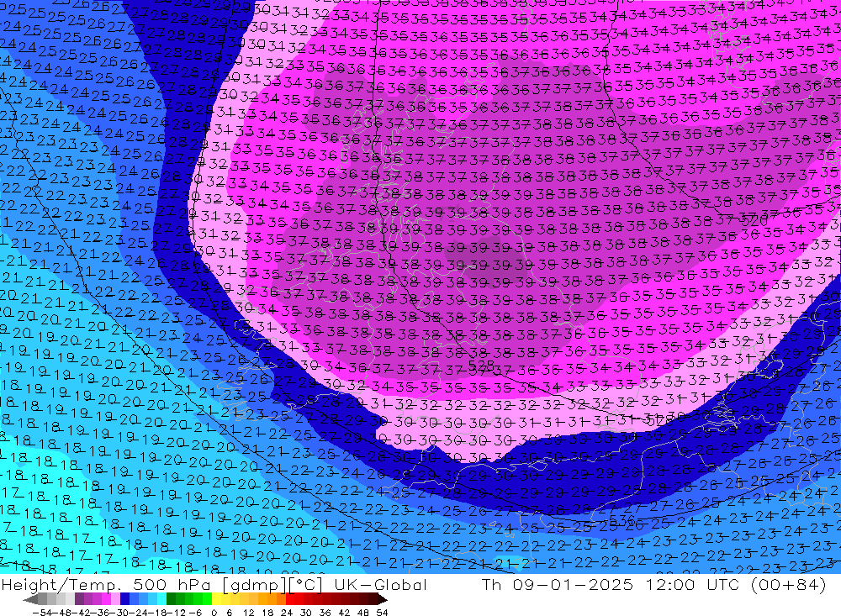Click the dark green legend swatch at -12
Image resolution: width=841 pixels, height=616 pixels.
coord(171,598)
